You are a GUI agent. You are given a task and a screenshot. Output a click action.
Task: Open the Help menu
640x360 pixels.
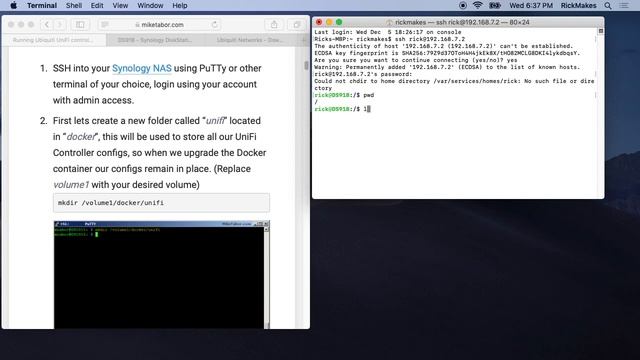point(180,6)
